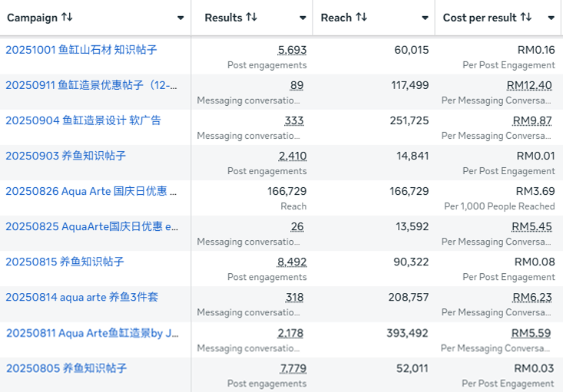Viewport: 563px width, 392px height.
Task: Sort by Reach using arrows icon
Action: (x=361, y=18)
